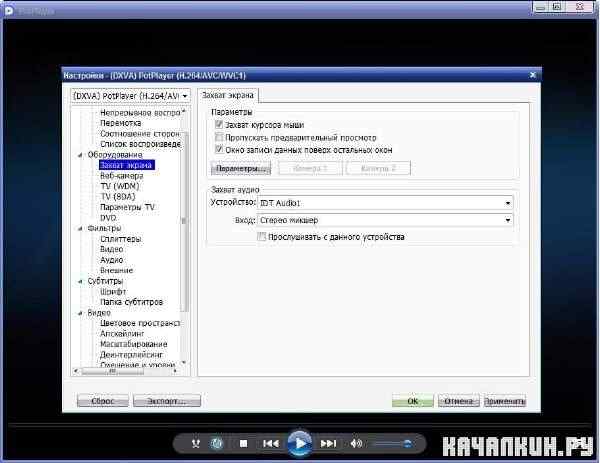Image resolution: width=600 pixels, height=463 pixels.
Task: Open the Внешние filters page
Action: tap(116, 270)
